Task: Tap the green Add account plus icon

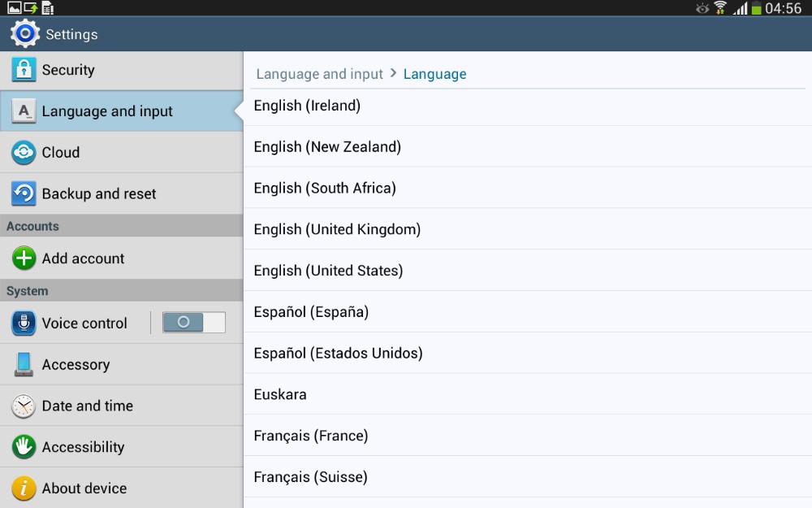Action: point(24,258)
